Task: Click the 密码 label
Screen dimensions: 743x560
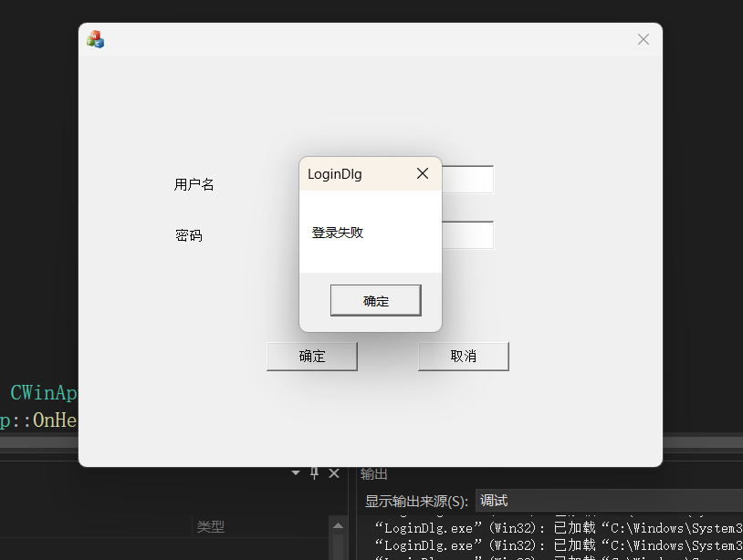Action: point(189,235)
